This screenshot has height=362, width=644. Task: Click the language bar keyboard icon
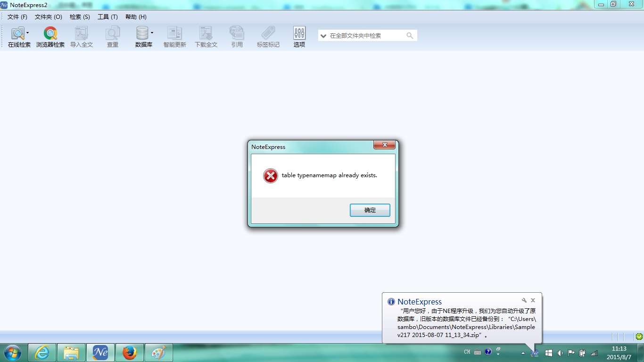click(478, 352)
